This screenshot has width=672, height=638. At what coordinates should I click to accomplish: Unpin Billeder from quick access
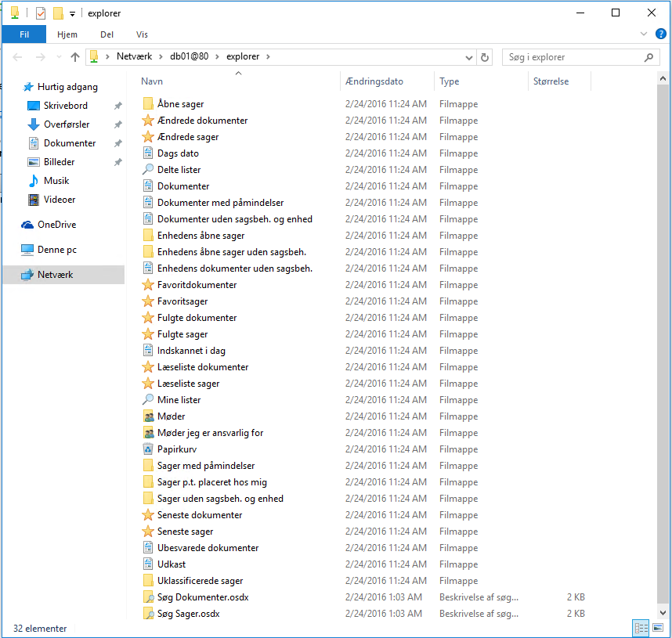tap(117, 162)
